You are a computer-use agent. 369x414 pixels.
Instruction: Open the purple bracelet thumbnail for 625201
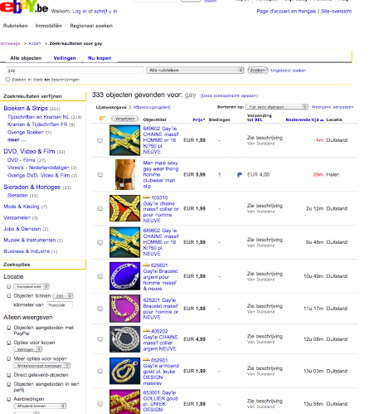(x=125, y=308)
